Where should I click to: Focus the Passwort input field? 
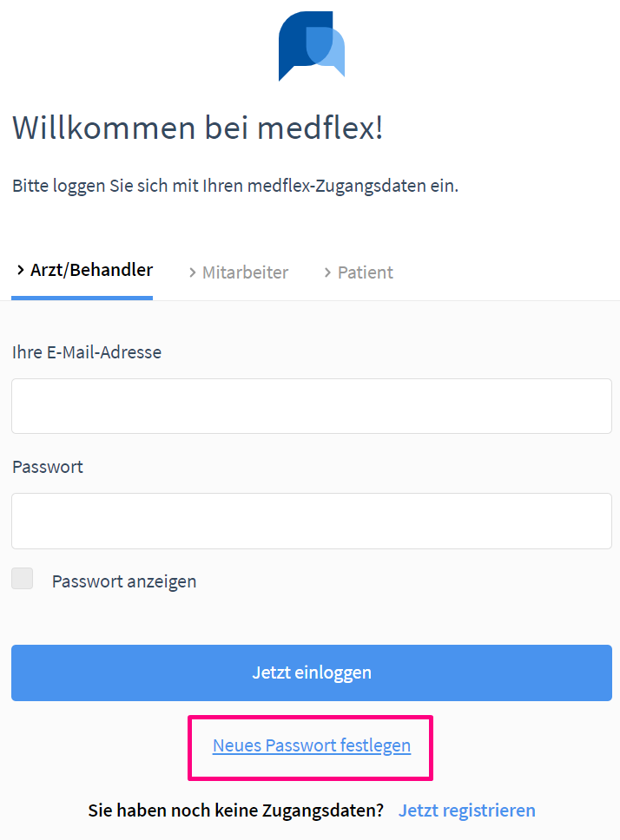312,521
